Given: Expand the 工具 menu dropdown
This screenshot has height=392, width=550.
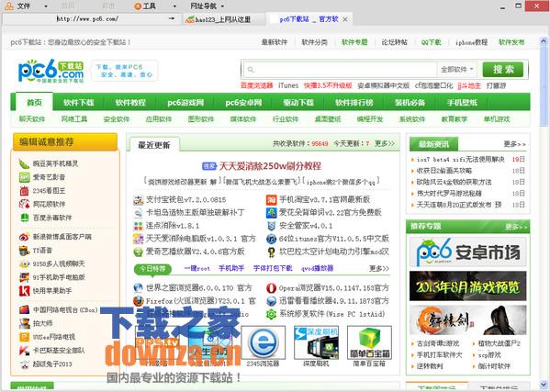Looking at the screenshot, I should 174,6.
